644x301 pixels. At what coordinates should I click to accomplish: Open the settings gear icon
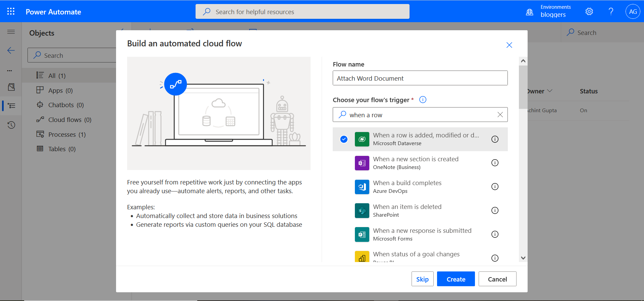589,12
